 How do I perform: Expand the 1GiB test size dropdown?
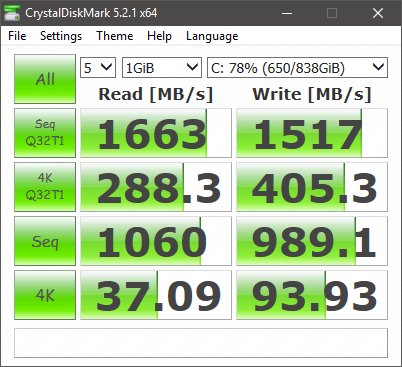click(162, 68)
